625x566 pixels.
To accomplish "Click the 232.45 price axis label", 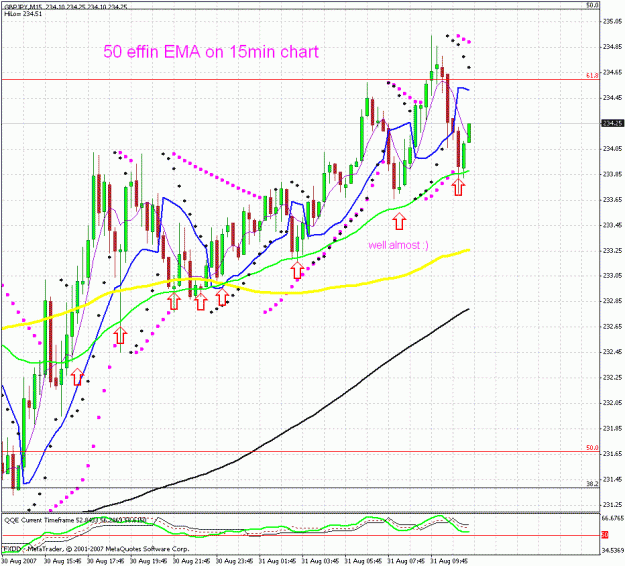I will pyautogui.click(x=613, y=352).
